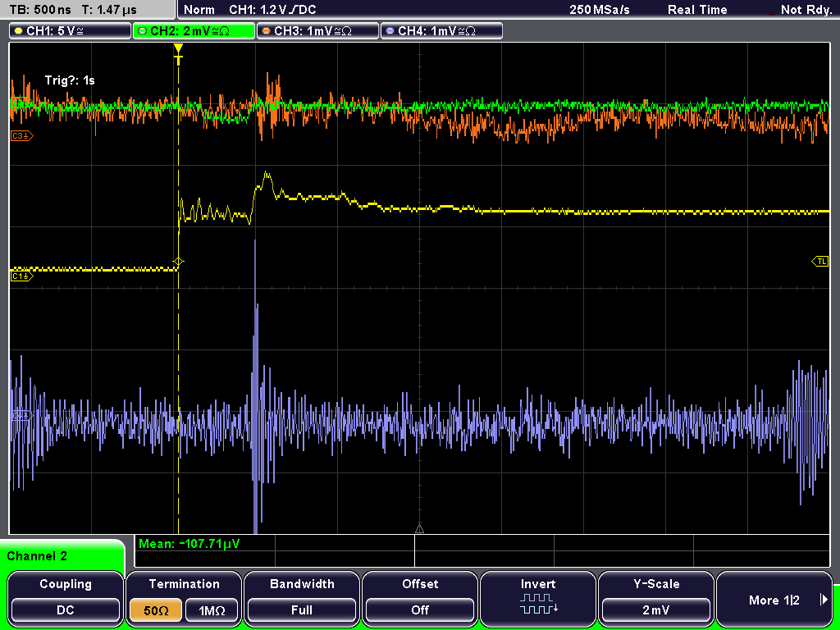Viewport: 840px width, 630px height.
Task: Open the Offset Off setting
Action: (420, 610)
